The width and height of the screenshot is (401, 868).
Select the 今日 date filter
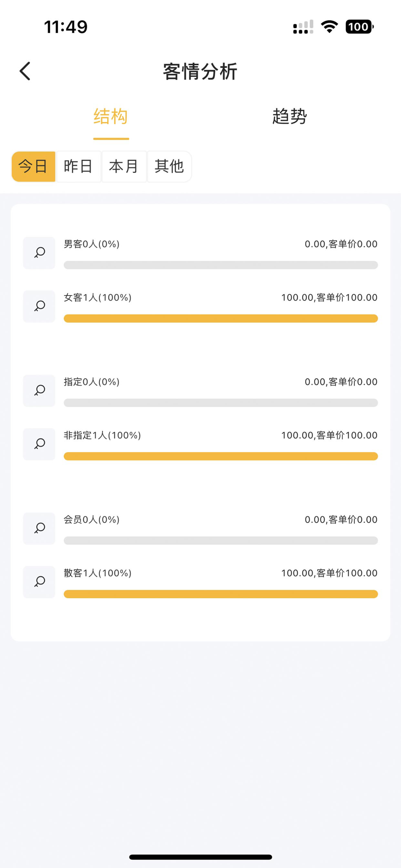[33, 166]
